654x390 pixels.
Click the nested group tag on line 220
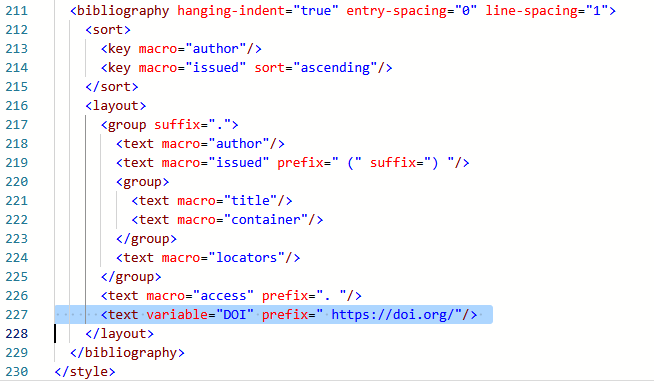point(142,181)
